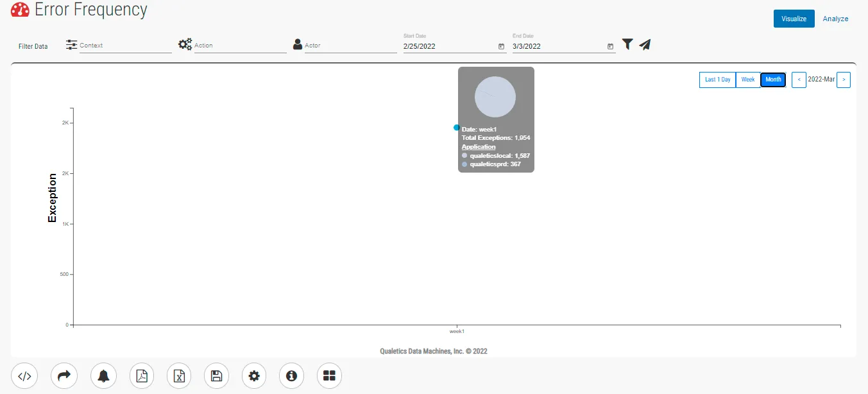The height and width of the screenshot is (394, 868).
Task: Apply filter using the funnel icon
Action: tap(627, 44)
